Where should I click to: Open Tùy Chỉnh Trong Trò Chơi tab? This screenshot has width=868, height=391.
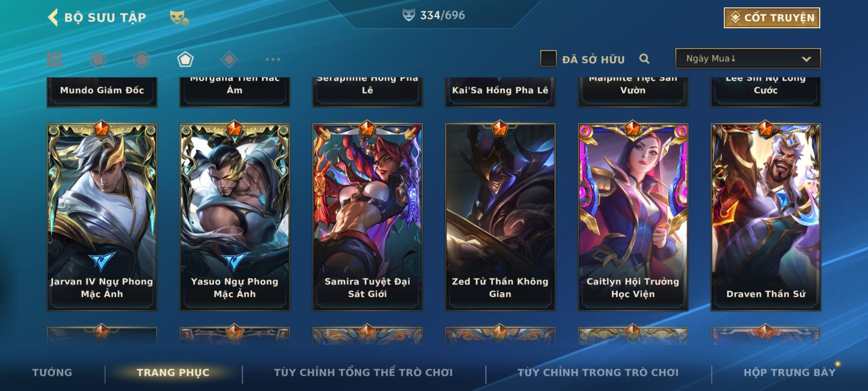pyautogui.click(x=598, y=372)
